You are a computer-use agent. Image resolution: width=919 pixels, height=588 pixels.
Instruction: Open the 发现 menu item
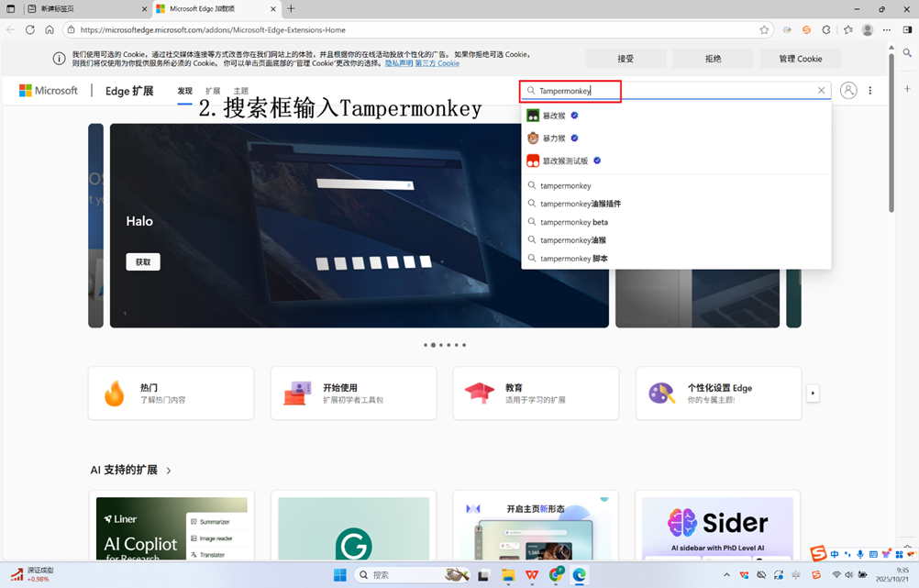click(x=183, y=91)
